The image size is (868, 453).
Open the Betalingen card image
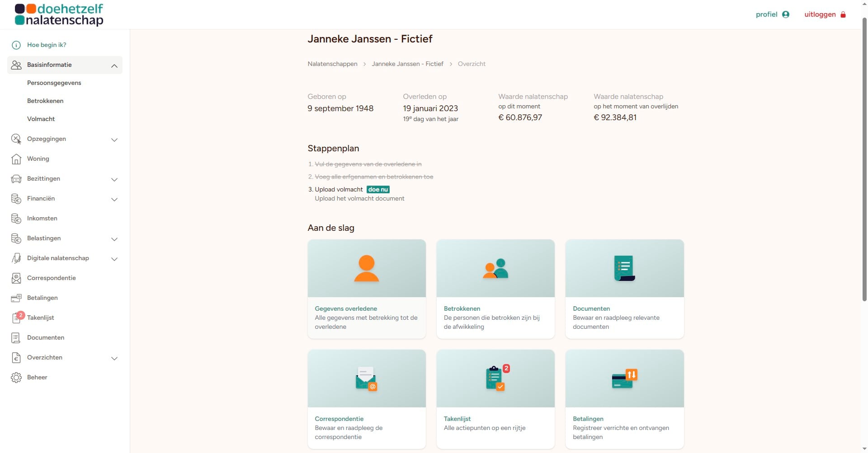(625, 378)
